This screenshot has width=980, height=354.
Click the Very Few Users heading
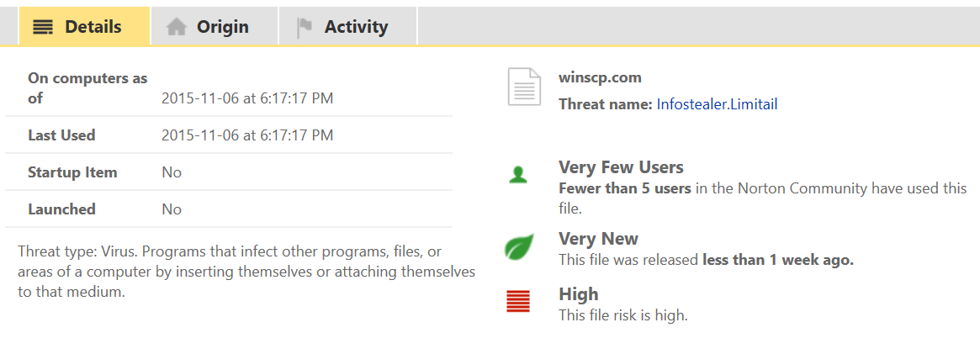(x=621, y=167)
